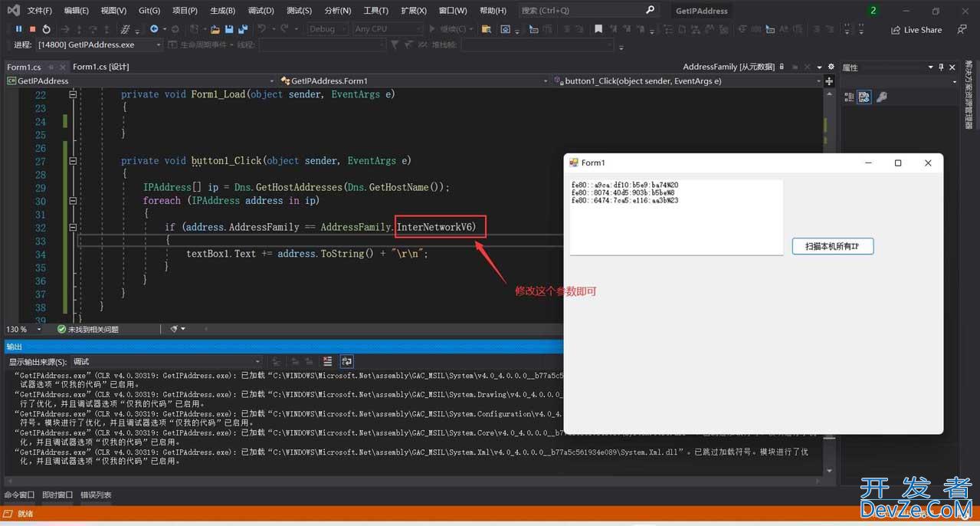
Task: Click the navigate backward arrow icon
Action: (x=154, y=29)
